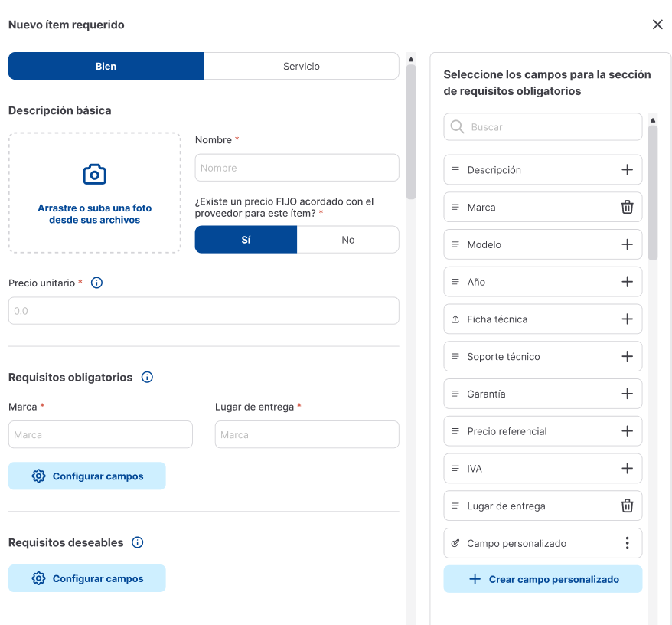Add the Garantía field with plus icon
This screenshot has height=625, width=672.
[627, 394]
